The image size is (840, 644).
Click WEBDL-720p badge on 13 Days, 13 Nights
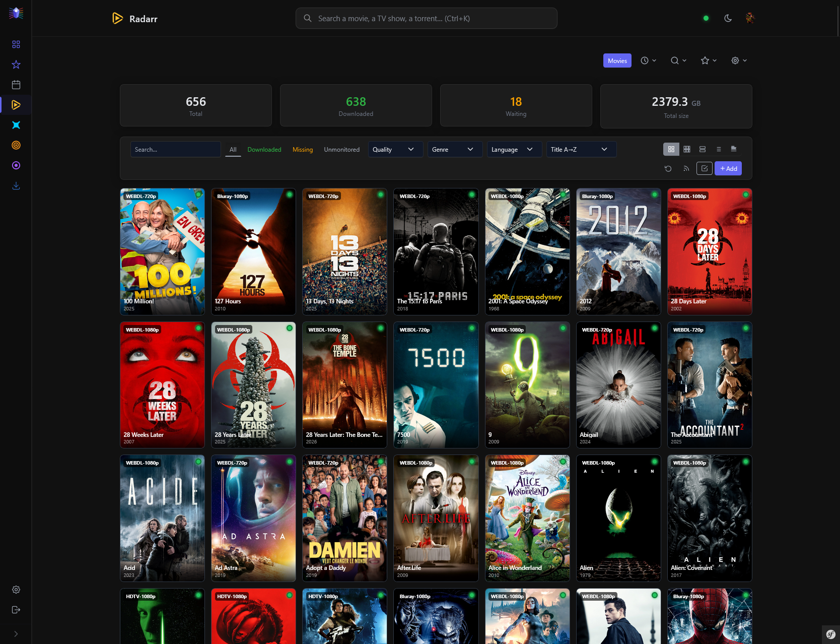323,196
